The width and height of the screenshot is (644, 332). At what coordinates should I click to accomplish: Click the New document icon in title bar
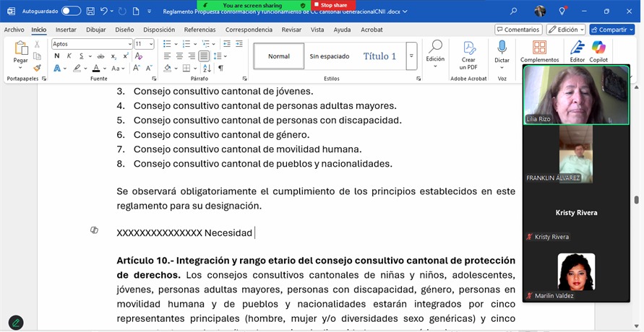[x=136, y=12]
